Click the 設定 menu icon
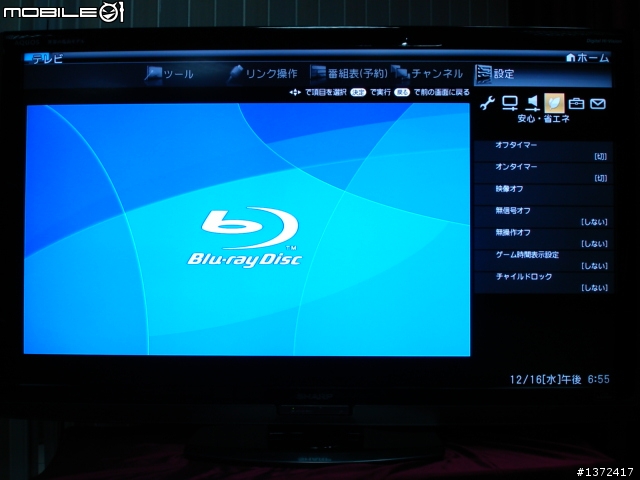 [x=483, y=74]
